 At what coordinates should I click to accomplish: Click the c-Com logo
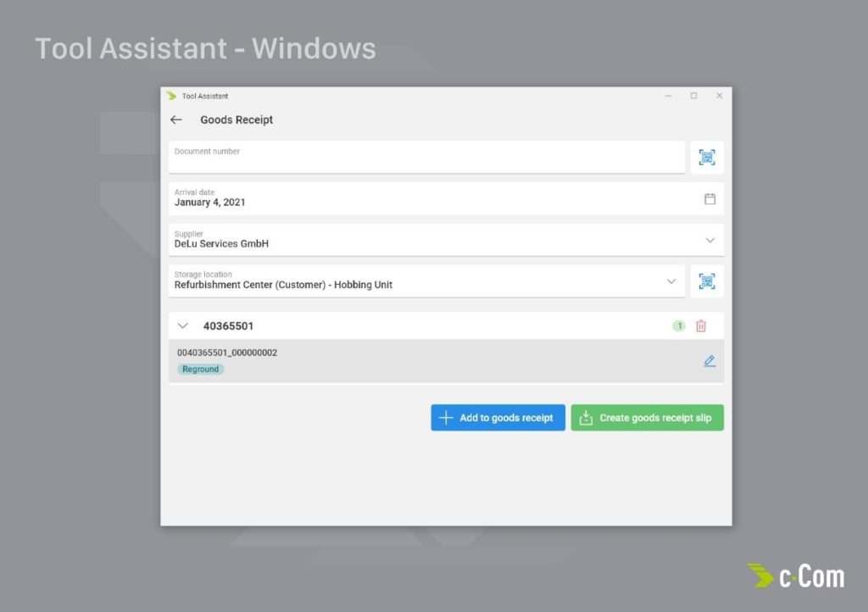coord(795,576)
